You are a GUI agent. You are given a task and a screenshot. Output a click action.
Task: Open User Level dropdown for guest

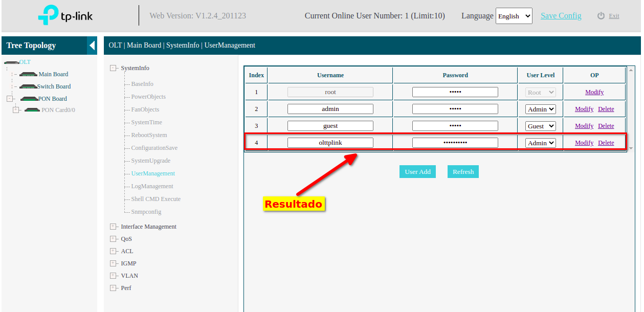coord(541,126)
